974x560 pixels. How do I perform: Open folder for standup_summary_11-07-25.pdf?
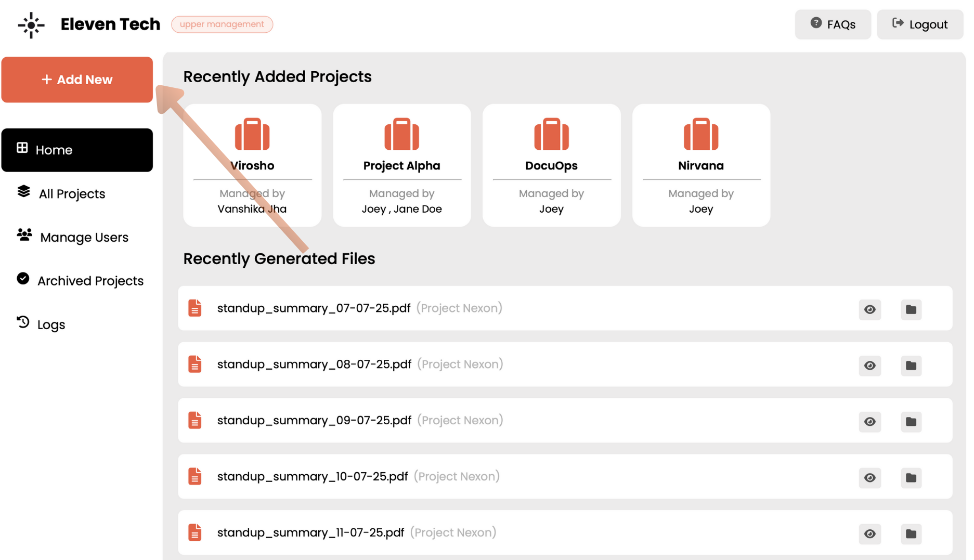pos(911,534)
